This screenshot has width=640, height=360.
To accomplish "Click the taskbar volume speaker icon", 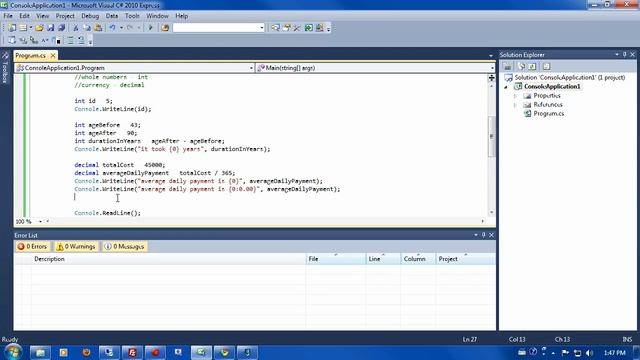I will [x=589, y=353].
